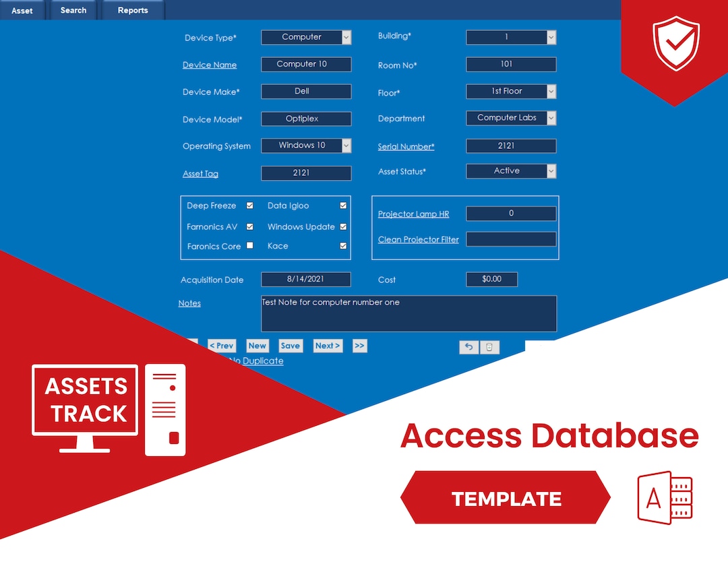Click the Save button
The height and width of the screenshot is (566, 728).
tap(290, 345)
